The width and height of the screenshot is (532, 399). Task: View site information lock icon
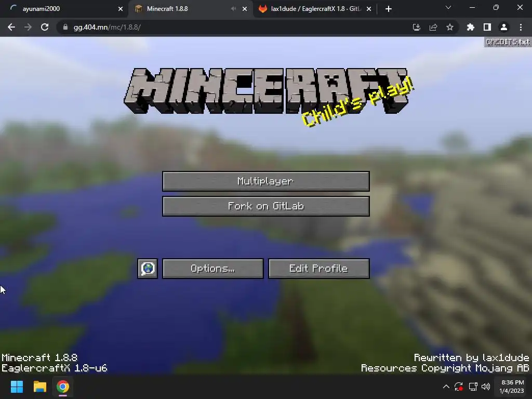pos(65,27)
